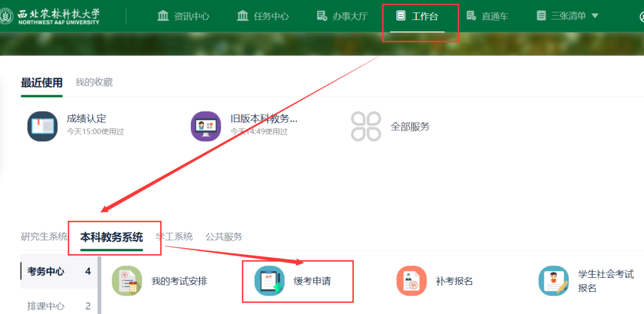Open 直通车 in navigation bar
The width and height of the screenshot is (644, 314).
[487, 16]
